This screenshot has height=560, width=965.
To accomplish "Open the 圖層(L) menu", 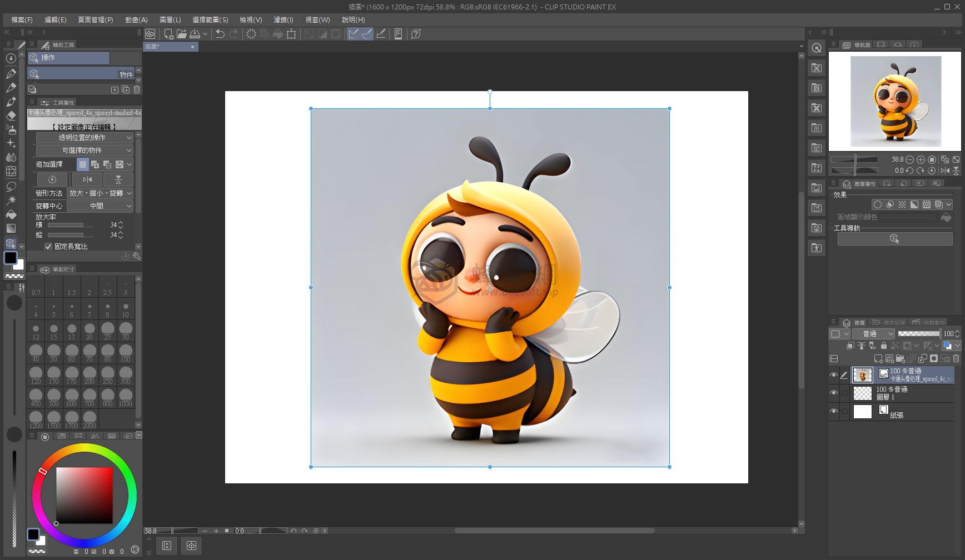I will pos(170,19).
